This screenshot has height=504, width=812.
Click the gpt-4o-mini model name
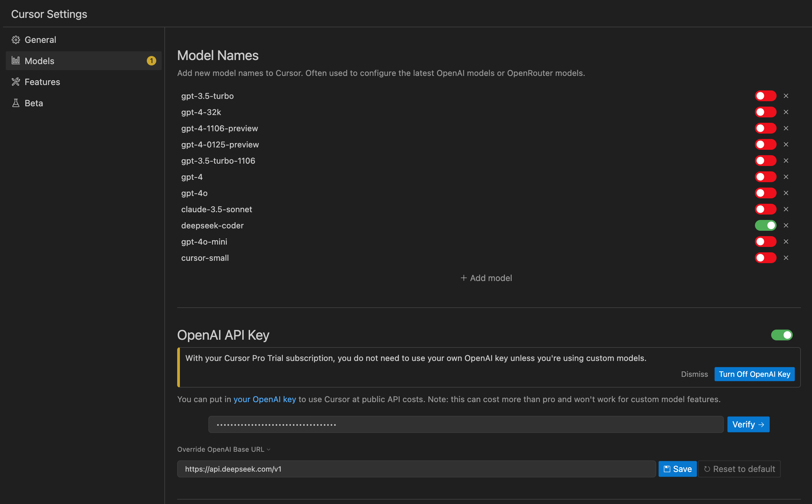(x=204, y=242)
